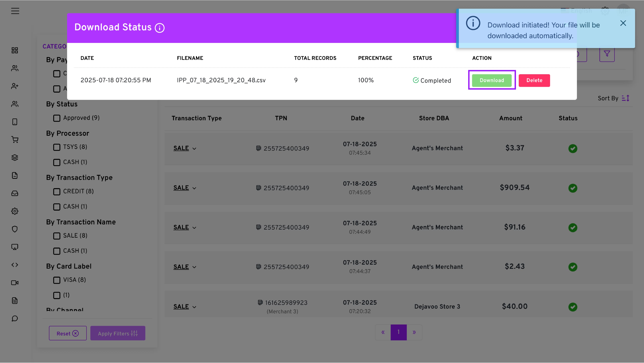
Task: Click the green Download button
Action: [x=492, y=80]
